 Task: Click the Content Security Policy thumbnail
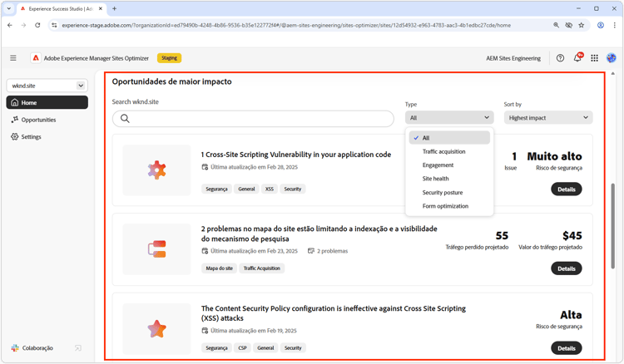coord(156,328)
